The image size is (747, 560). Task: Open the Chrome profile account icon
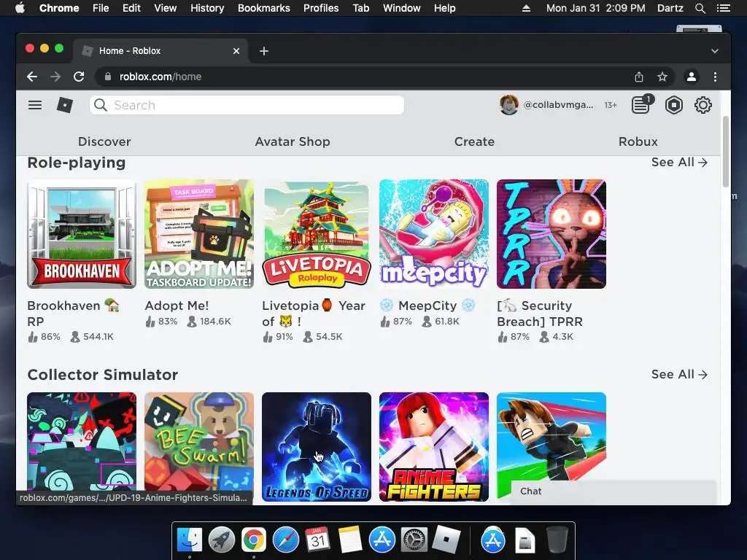point(692,77)
